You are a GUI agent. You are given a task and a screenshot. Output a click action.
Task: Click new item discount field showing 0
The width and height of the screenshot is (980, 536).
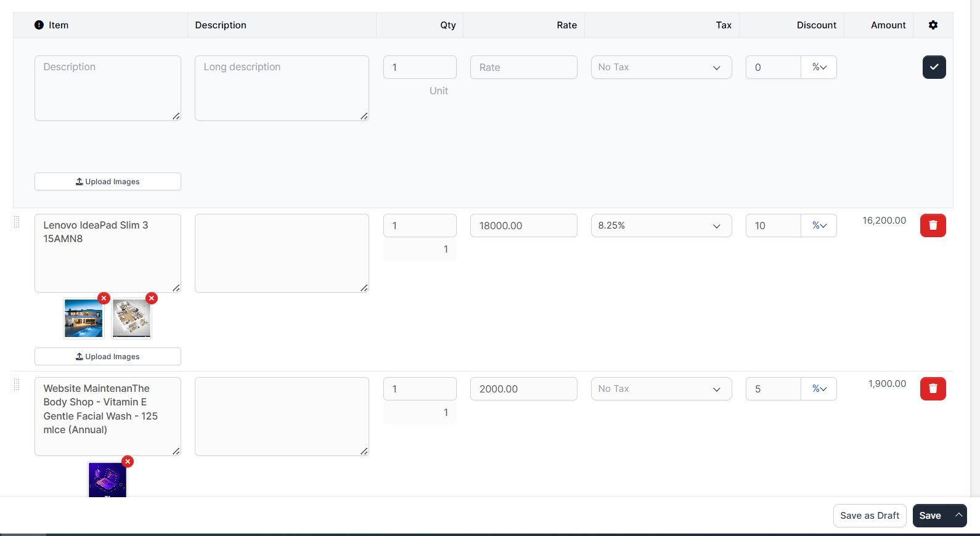774,67
